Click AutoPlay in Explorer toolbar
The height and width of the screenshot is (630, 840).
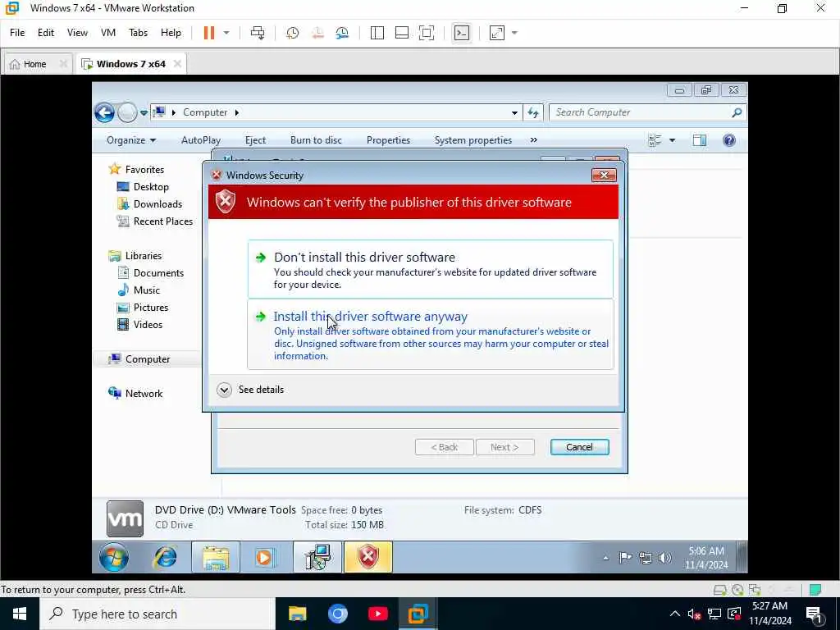(201, 140)
